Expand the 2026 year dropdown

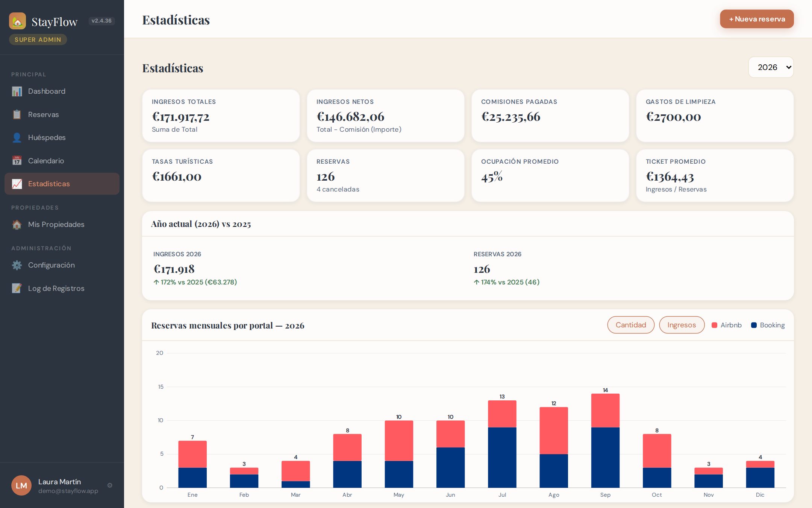(771, 67)
